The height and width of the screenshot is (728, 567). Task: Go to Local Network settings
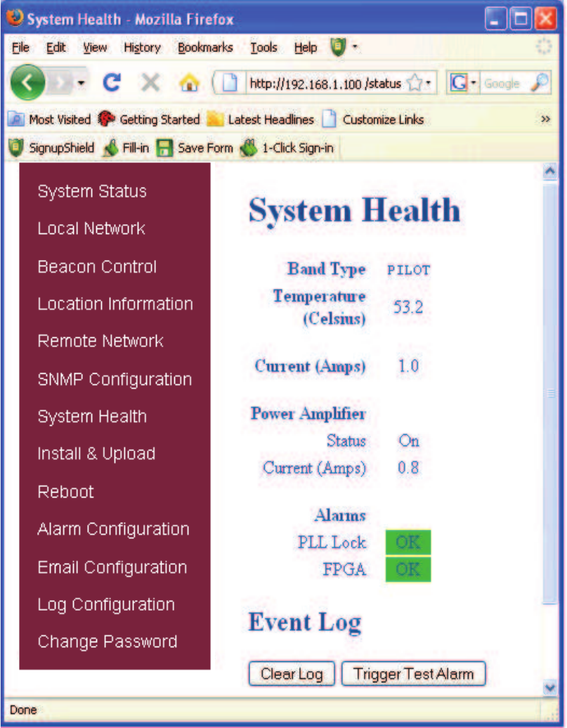[x=91, y=228]
